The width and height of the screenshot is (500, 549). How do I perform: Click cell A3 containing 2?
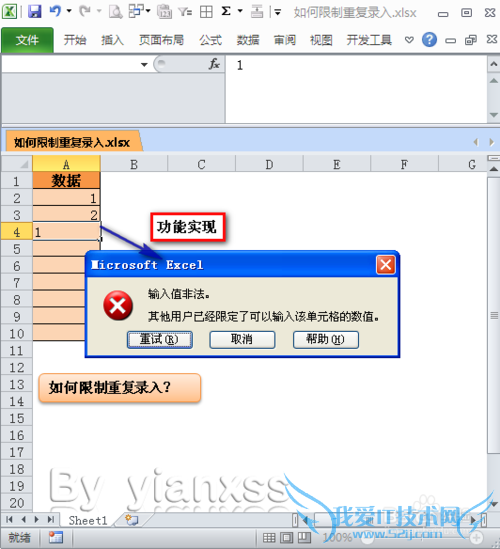point(67,215)
